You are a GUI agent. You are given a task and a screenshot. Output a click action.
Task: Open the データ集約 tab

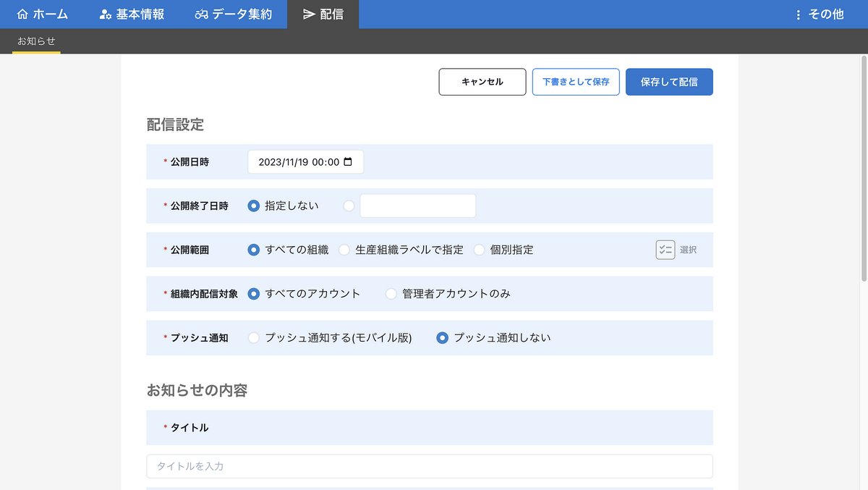click(x=233, y=14)
